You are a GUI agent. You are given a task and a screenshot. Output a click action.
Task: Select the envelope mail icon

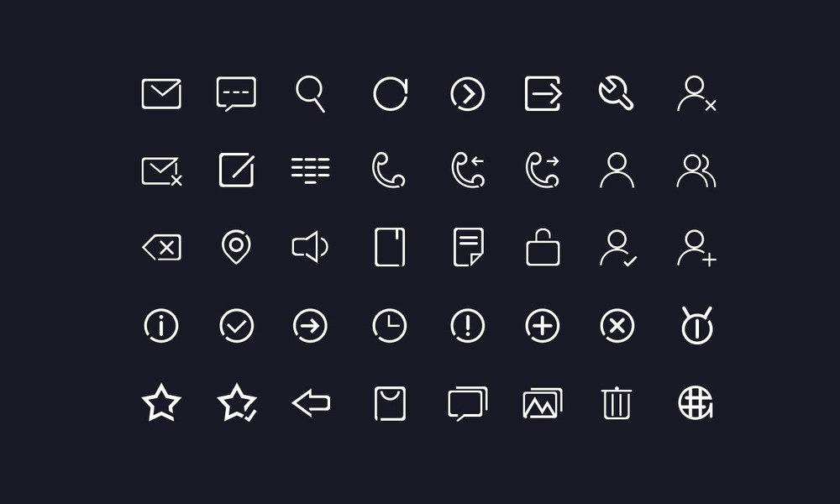click(x=161, y=94)
